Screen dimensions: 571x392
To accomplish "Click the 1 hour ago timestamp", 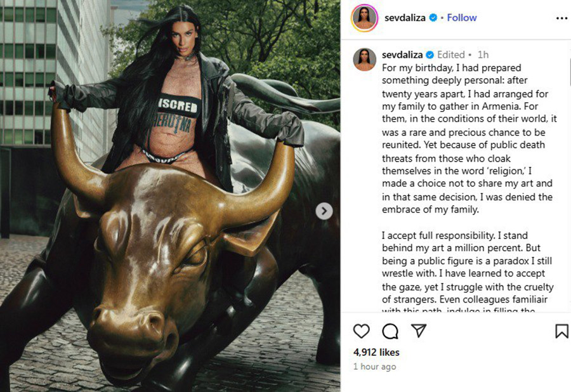I will pyautogui.click(x=374, y=367).
